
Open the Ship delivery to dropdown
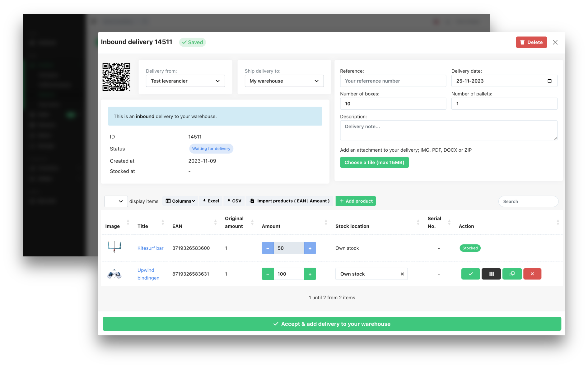point(284,81)
